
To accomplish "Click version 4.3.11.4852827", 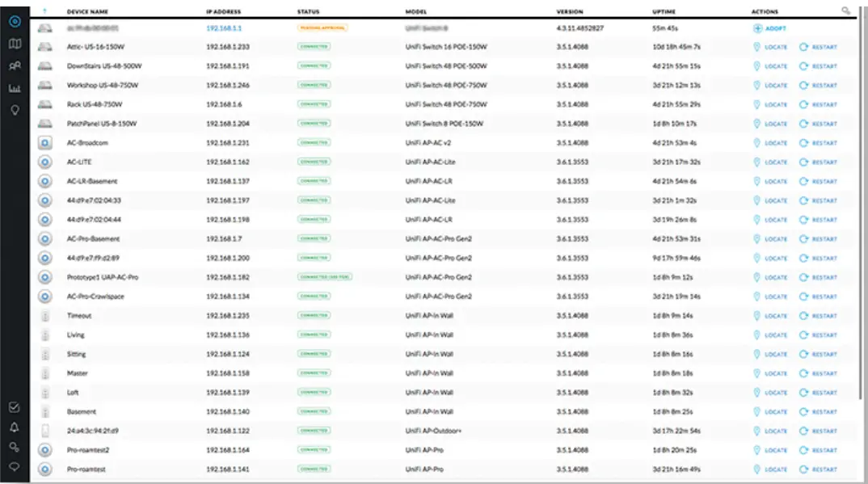I will point(579,28).
